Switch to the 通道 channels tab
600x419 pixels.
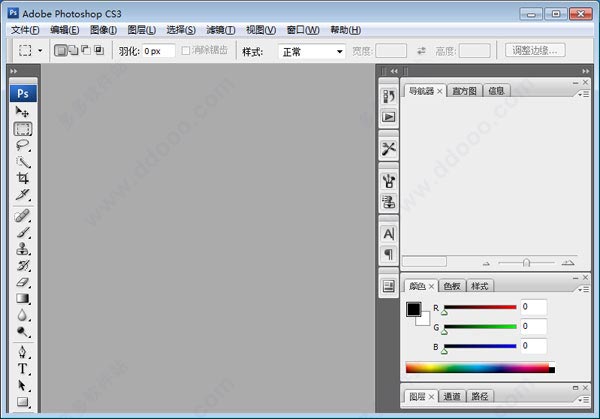coord(452,396)
